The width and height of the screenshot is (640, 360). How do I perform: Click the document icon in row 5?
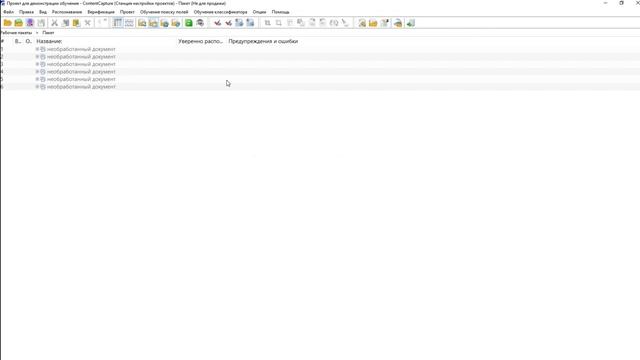click(x=43, y=79)
